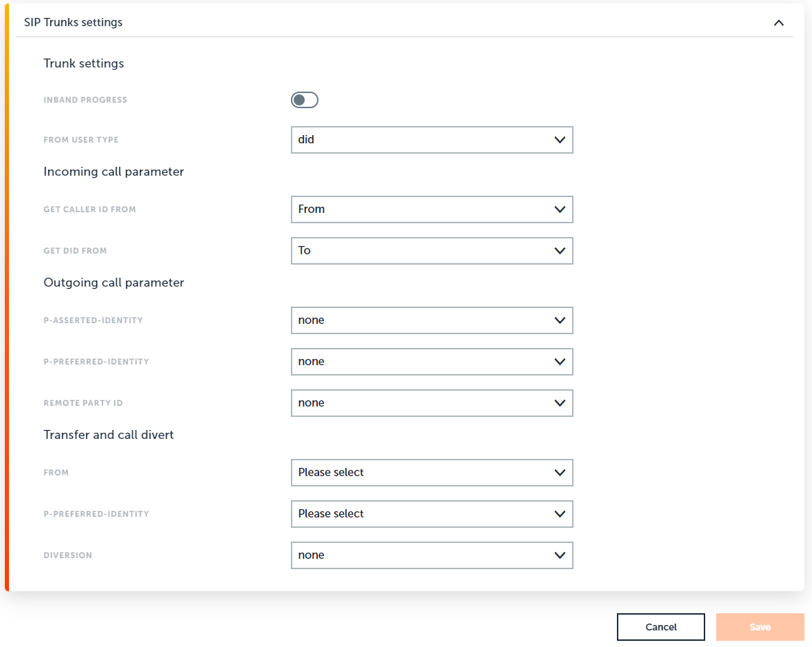The image size is (812, 647).
Task: Click the P-ASSERTED-IDENTITY label
Action: coord(93,320)
